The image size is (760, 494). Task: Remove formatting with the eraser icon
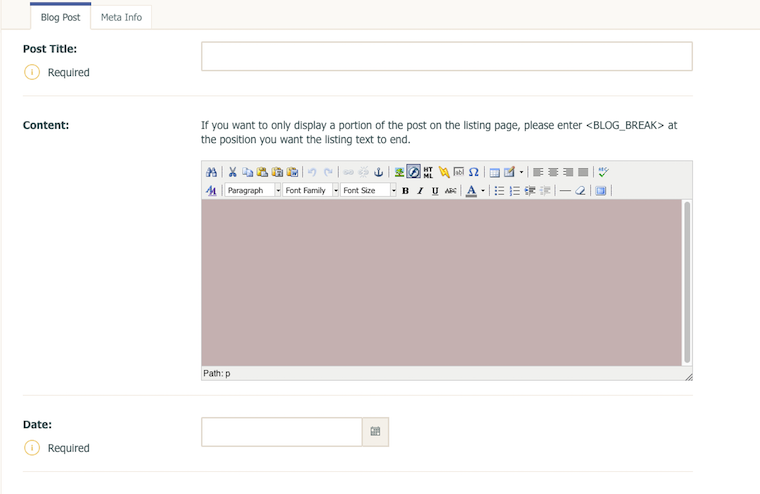coord(580,191)
